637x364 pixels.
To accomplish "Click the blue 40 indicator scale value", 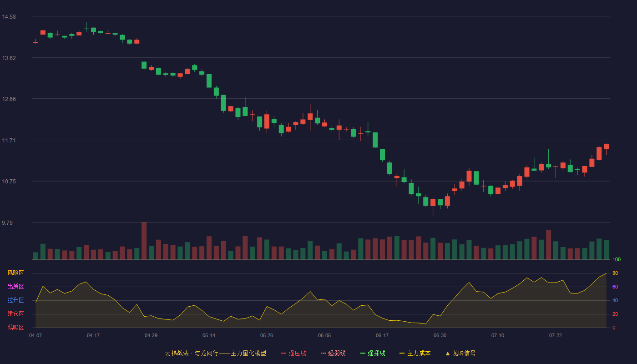I will [615, 300].
